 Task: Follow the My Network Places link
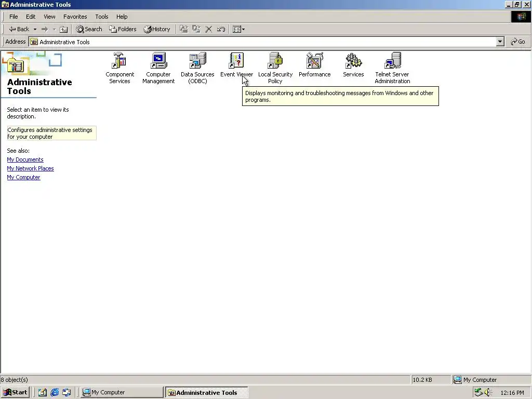(x=30, y=168)
